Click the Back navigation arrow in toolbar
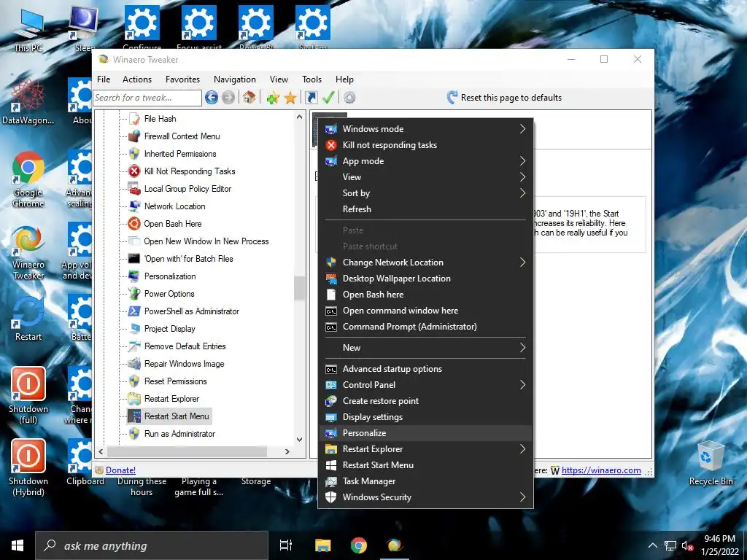This screenshot has height=560, width=747. coord(212,98)
